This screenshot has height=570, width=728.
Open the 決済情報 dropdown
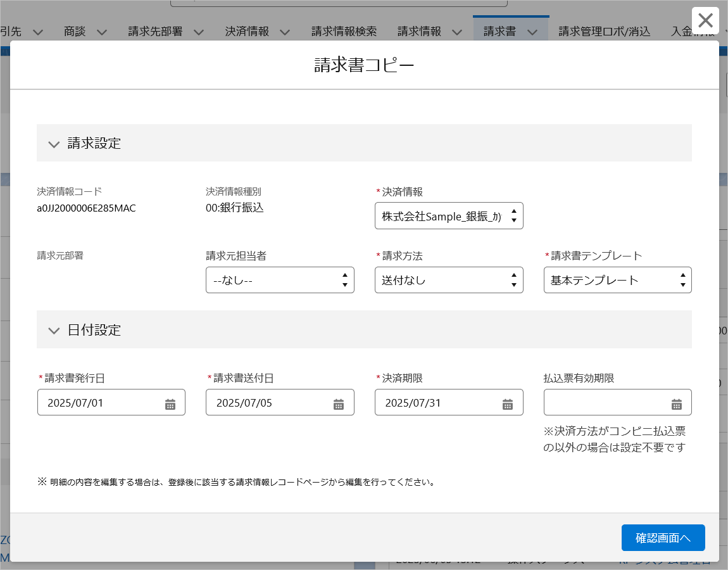pos(449,217)
